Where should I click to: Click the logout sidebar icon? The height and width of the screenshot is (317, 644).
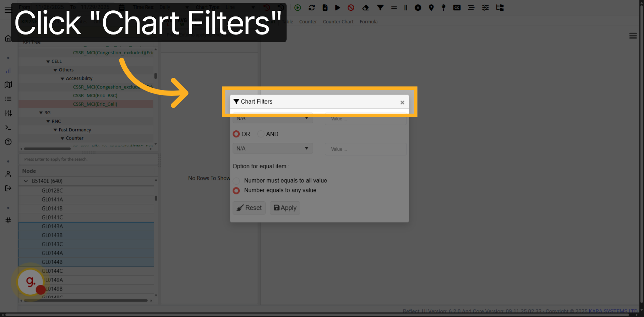(x=8, y=188)
